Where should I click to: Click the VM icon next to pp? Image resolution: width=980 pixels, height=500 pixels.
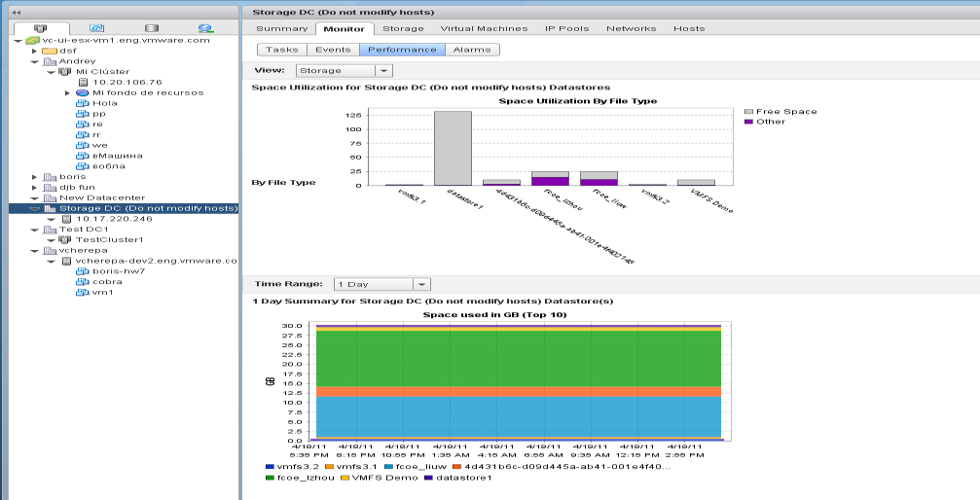(x=82, y=114)
